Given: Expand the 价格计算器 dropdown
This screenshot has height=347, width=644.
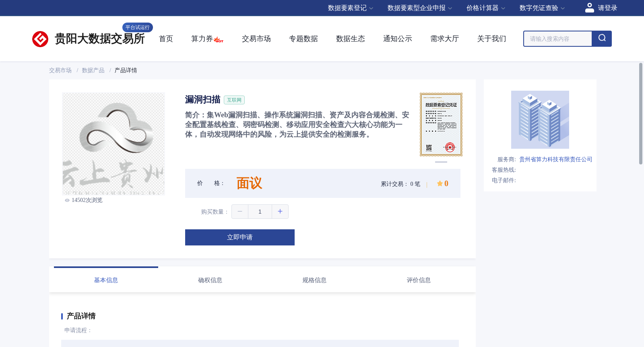Looking at the screenshot, I should pyautogui.click(x=486, y=8).
